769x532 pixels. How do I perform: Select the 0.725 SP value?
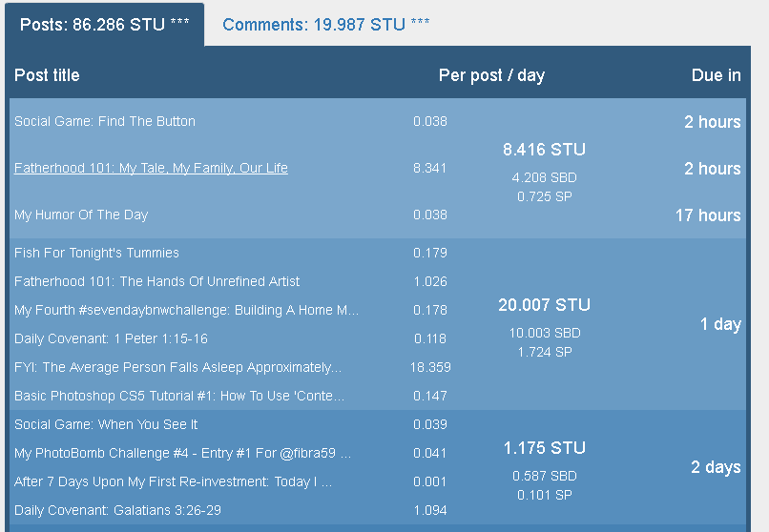click(545, 196)
